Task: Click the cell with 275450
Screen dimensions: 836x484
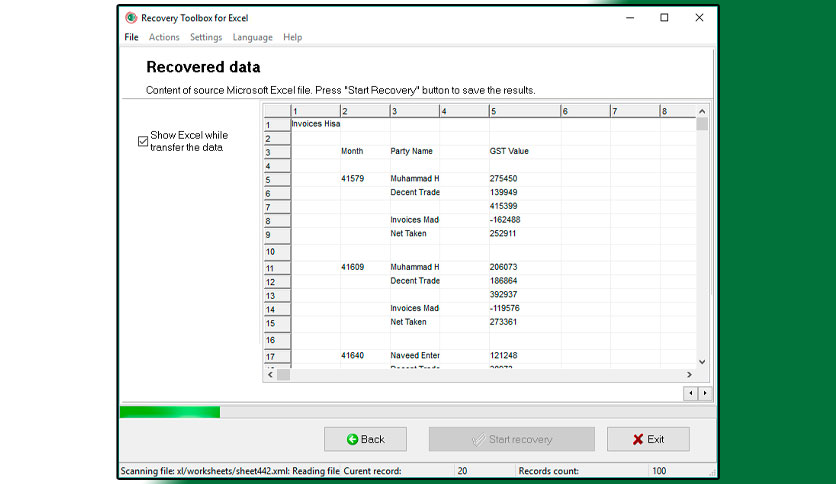Action: 525,179
